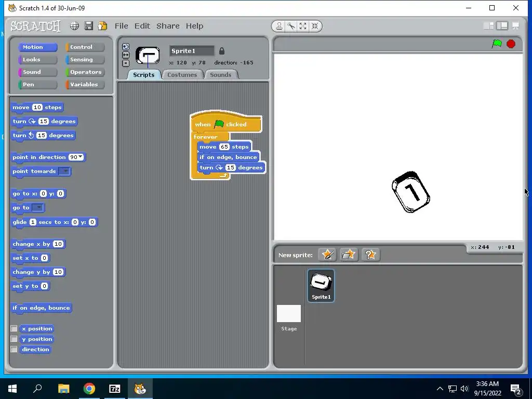The height and width of the screenshot is (399, 532).
Task: Click set y to 0 block
Action: pos(31,286)
